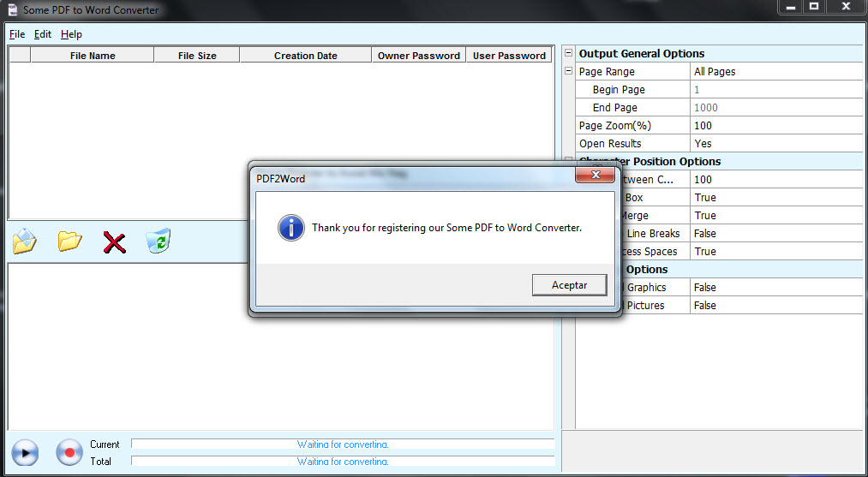
Task: Click the add PDF file icon
Action: click(x=25, y=241)
